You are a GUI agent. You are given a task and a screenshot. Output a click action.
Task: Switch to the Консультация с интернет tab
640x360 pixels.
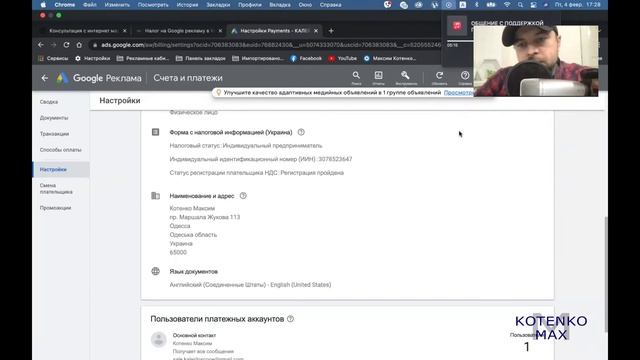(x=84, y=31)
